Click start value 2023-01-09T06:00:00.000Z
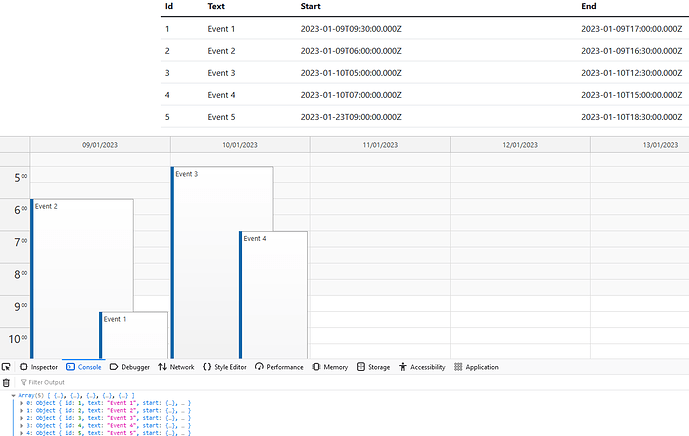This screenshot has height=436, width=689. click(351, 51)
